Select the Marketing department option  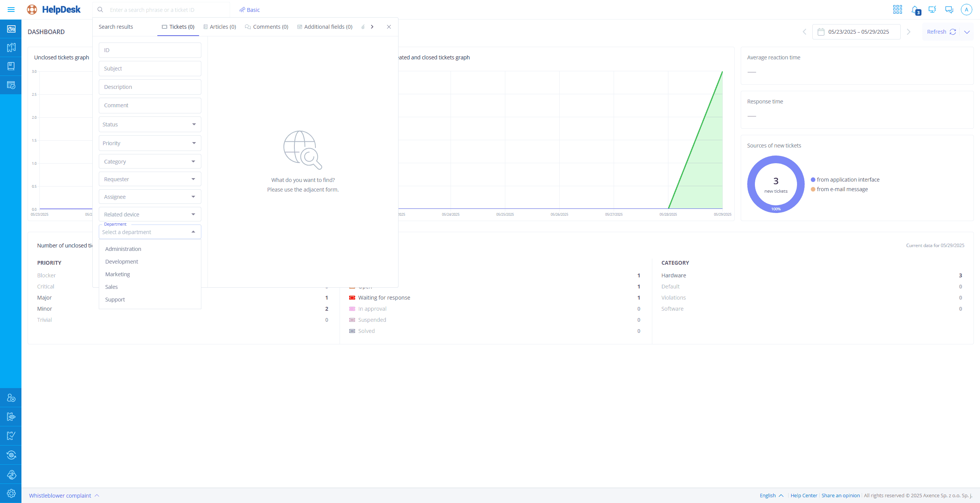[x=150, y=274]
